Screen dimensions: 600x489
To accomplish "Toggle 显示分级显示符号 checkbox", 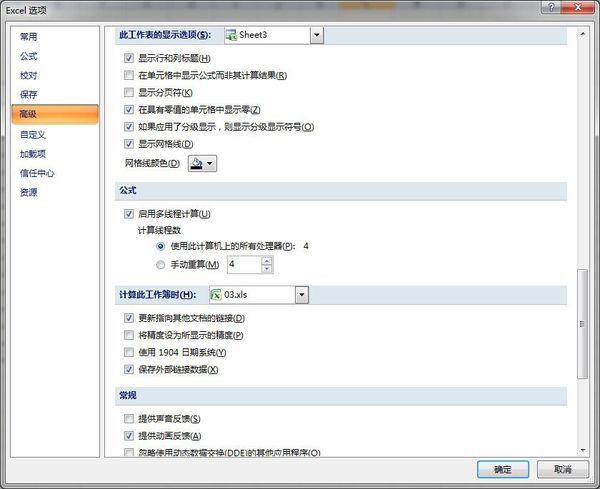I will pyautogui.click(x=129, y=127).
